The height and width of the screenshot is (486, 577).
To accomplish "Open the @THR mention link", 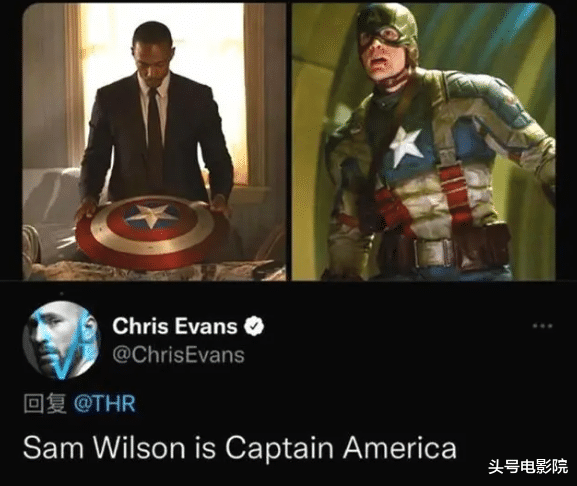I will tap(105, 403).
